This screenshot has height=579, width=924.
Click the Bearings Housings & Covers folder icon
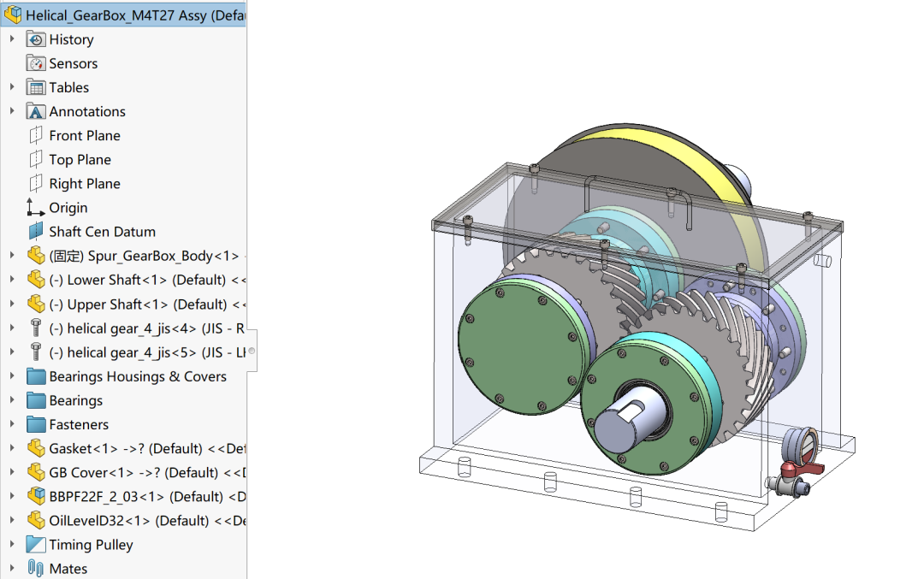click(36, 376)
